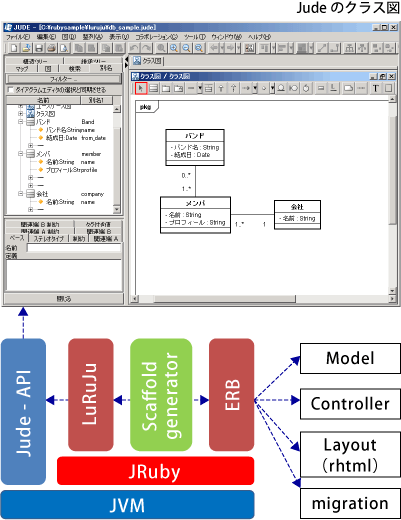Select the 関連端 A property tab
Image resolution: width=401 pixels, height=520 pixels.
[106, 239]
